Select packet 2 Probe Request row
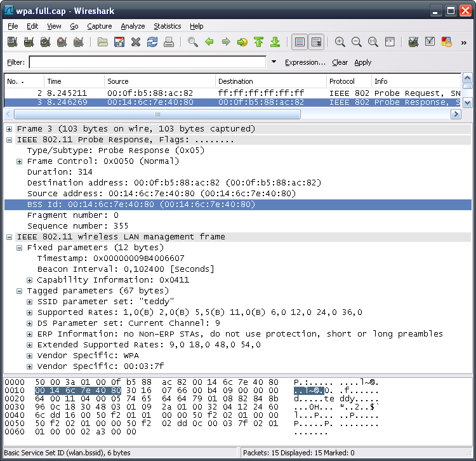 coord(232,93)
